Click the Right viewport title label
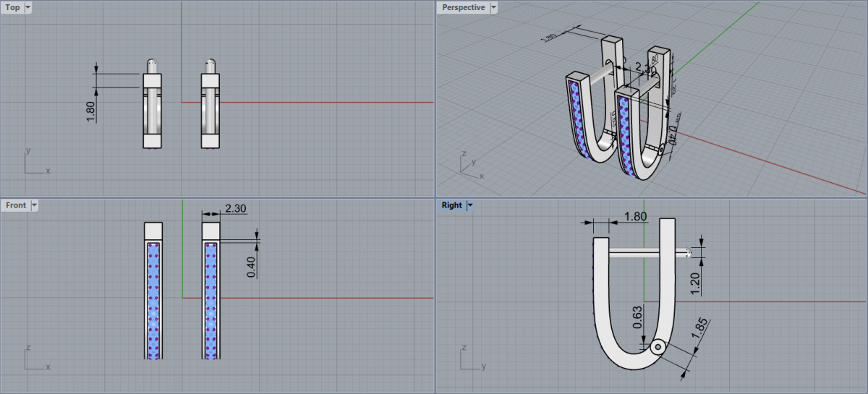 451,205
